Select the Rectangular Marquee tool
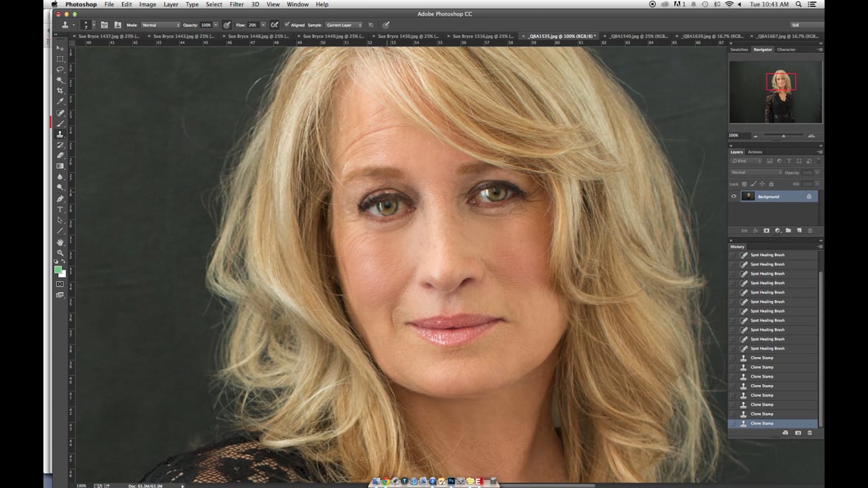 [60, 59]
